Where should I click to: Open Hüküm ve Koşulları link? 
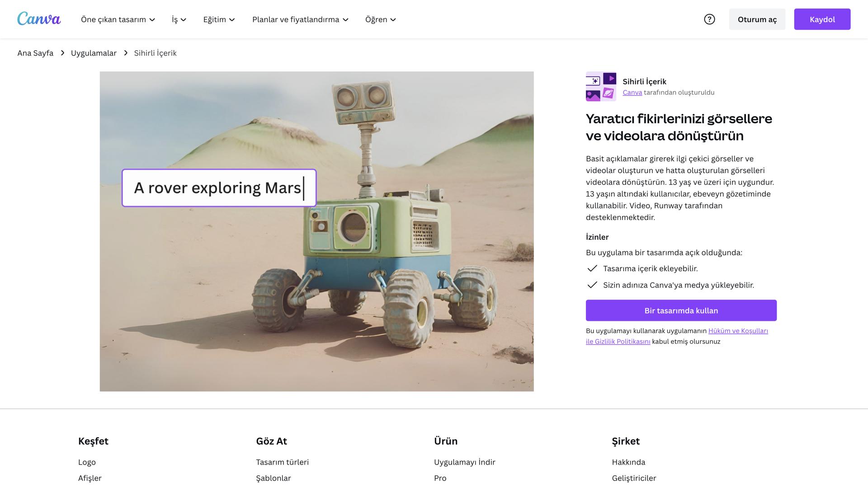tap(738, 331)
